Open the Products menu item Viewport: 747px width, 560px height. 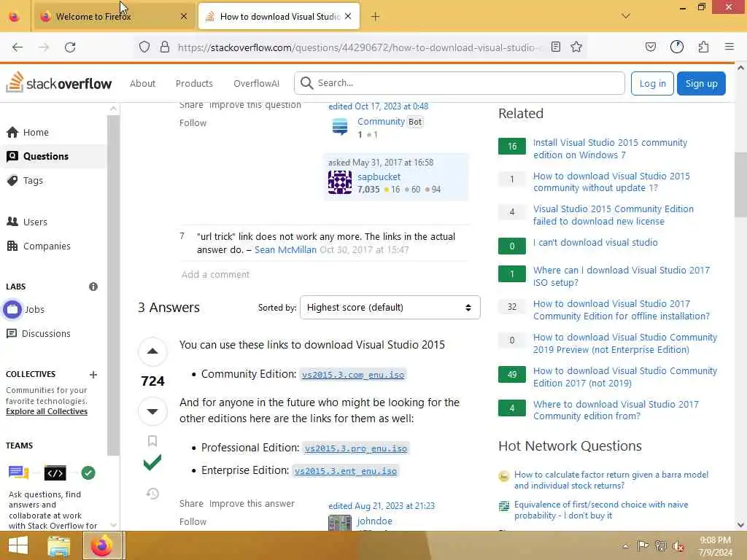194,83
